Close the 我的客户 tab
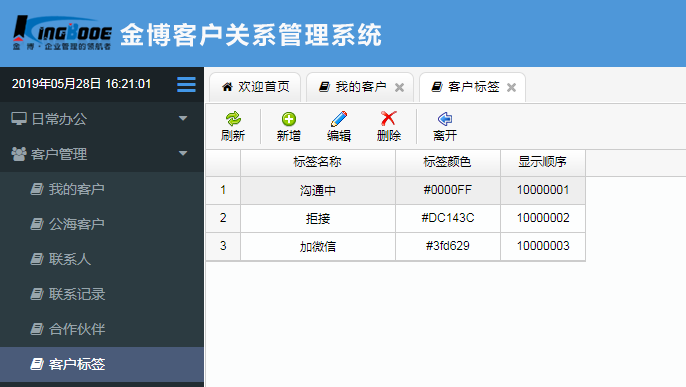This screenshot has width=686, height=387. point(399,87)
